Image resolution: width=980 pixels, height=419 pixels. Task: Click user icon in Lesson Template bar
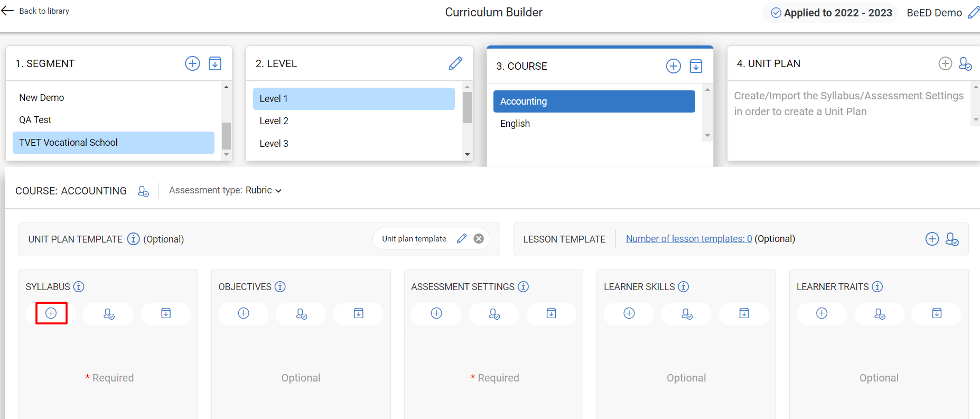click(x=952, y=239)
